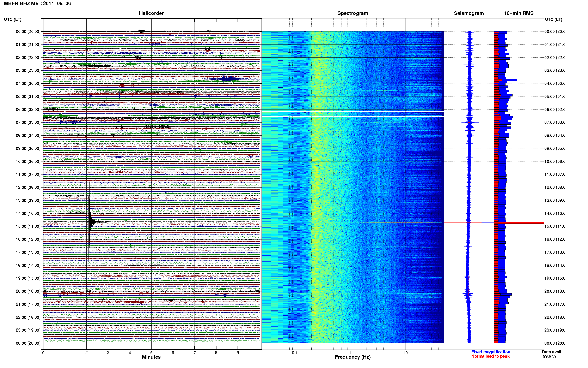Screen dimensions: 588x368
Task: Click the 'Frequency (Hz)' axis label
Action: 353,357
